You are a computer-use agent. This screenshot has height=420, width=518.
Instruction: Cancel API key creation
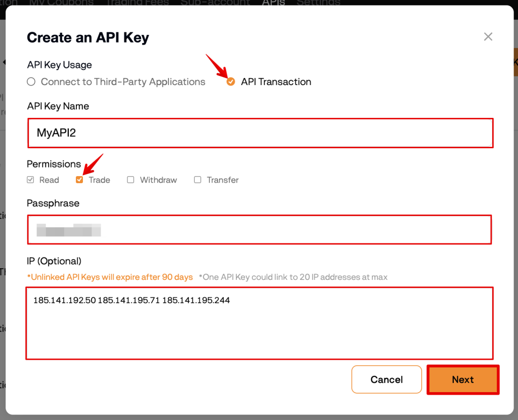coord(386,380)
